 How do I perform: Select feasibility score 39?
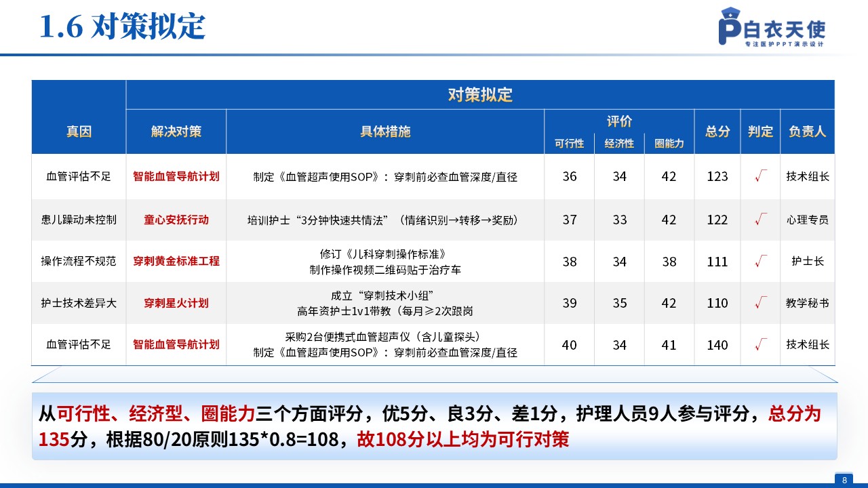pyautogui.click(x=570, y=303)
